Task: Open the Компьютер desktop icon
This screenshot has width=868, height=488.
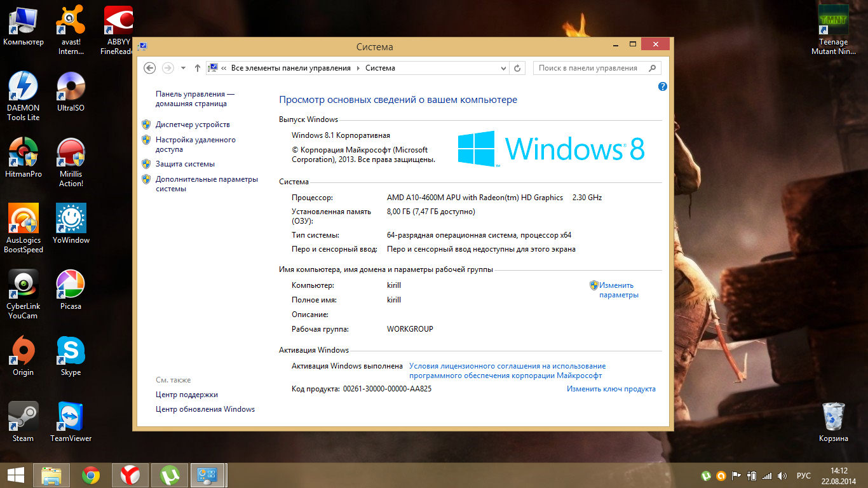Action: click(24, 27)
